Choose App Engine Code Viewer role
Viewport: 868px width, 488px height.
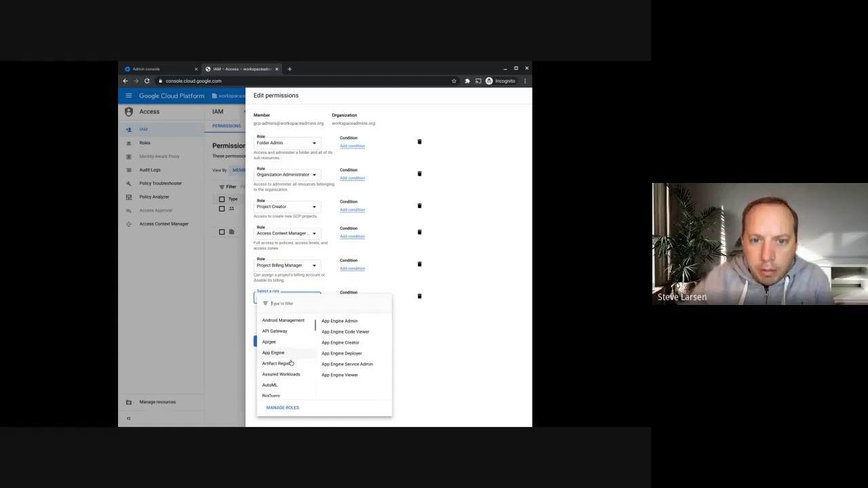click(x=345, y=331)
